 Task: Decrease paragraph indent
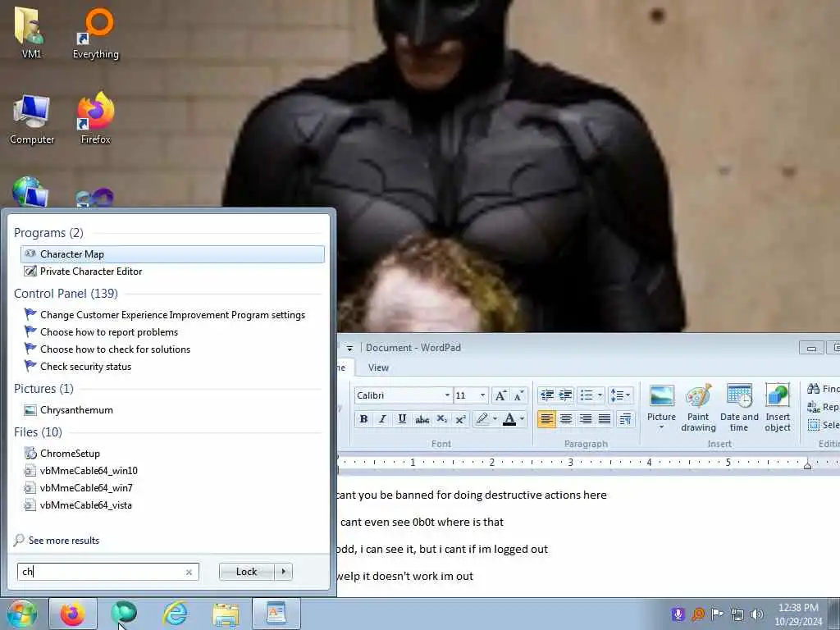[547, 395]
